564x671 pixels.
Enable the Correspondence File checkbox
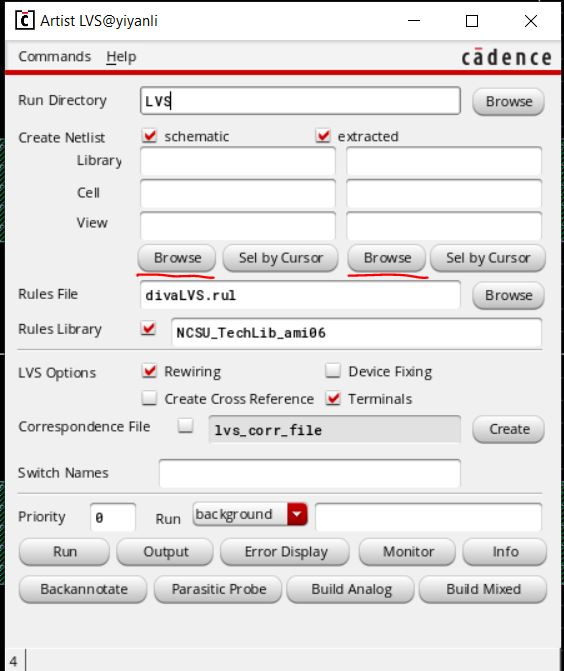[x=185, y=426]
